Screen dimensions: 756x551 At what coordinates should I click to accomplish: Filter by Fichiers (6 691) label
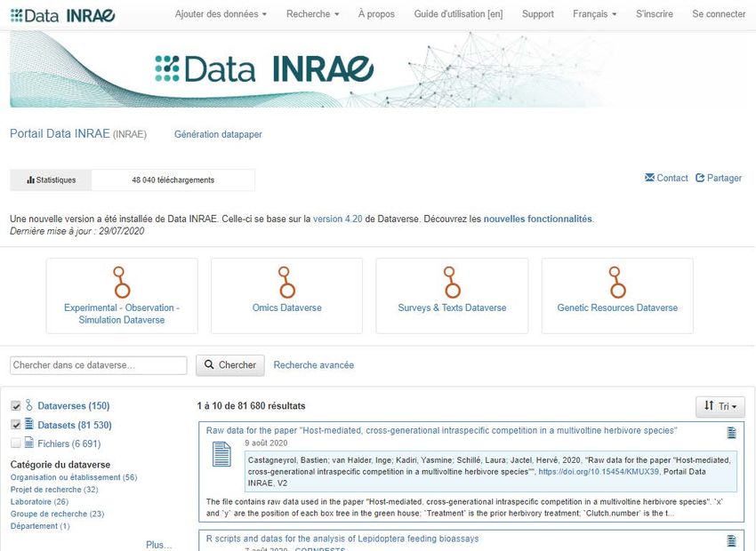(69, 443)
